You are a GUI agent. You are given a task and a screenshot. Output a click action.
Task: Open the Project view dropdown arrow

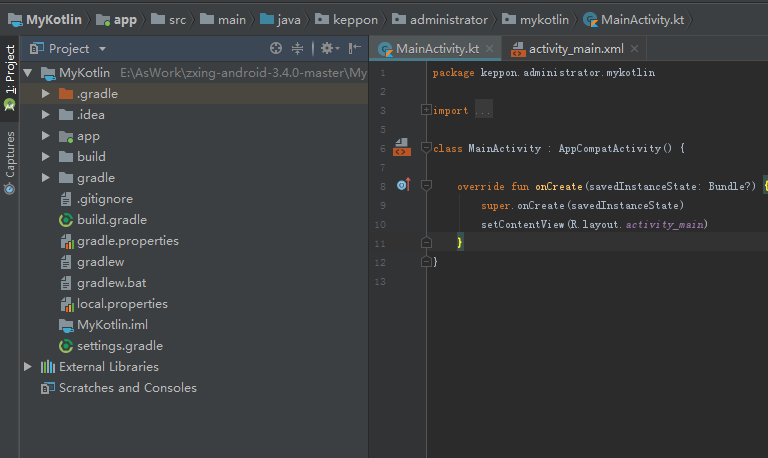pyautogui.click(x=102, y=49)
